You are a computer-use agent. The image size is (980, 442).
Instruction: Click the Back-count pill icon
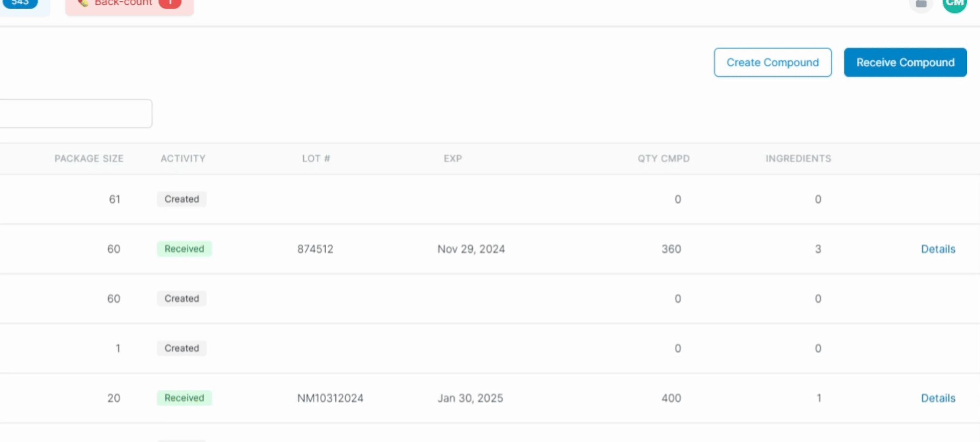click(x=83, y=3)
